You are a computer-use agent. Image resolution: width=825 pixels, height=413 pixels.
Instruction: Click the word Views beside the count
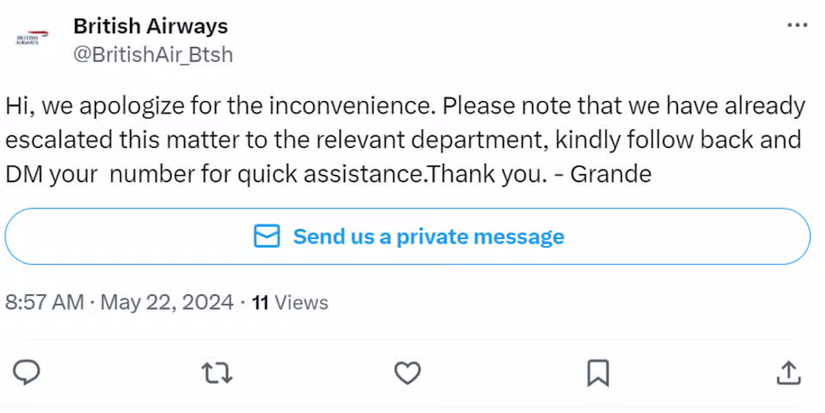300,302
